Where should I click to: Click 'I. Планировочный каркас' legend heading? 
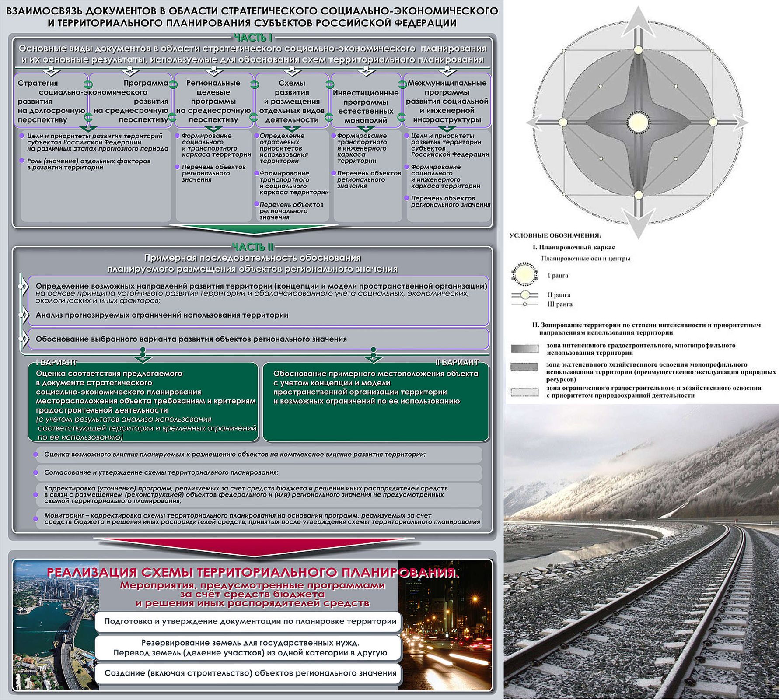[573, 248]
